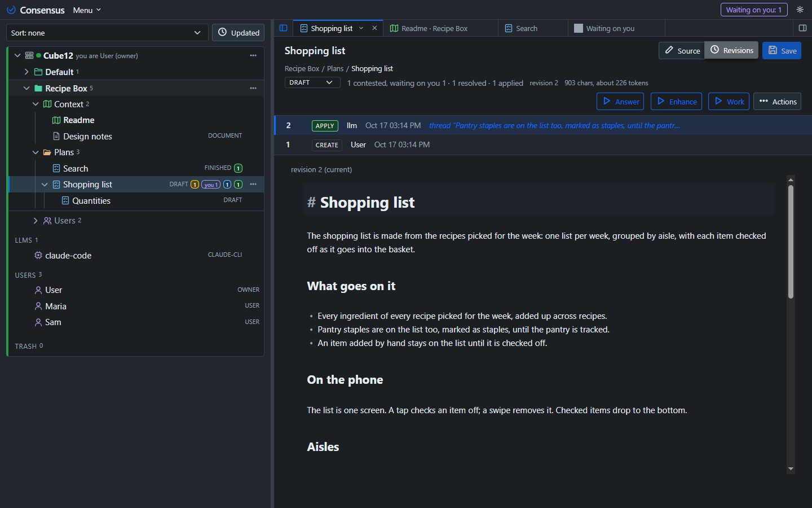
Task: Toggle the left sidebar panel icon
Action: pos(284,28)
